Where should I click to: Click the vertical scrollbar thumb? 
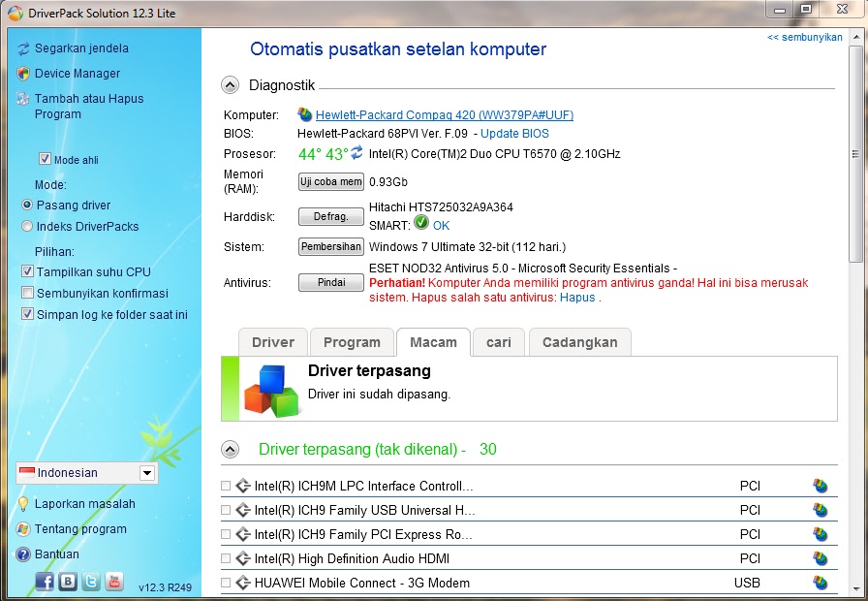point(855,154)
